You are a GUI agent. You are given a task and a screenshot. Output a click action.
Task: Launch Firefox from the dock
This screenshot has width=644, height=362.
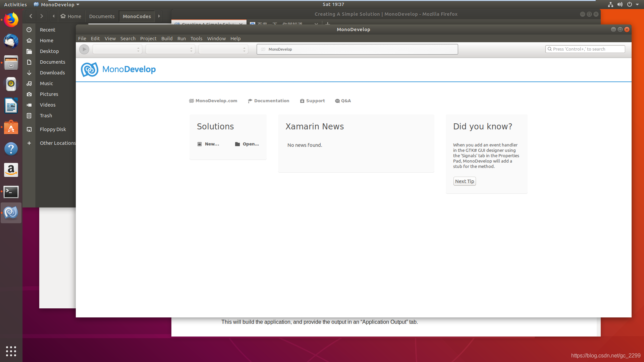click(x=11, y=20)
